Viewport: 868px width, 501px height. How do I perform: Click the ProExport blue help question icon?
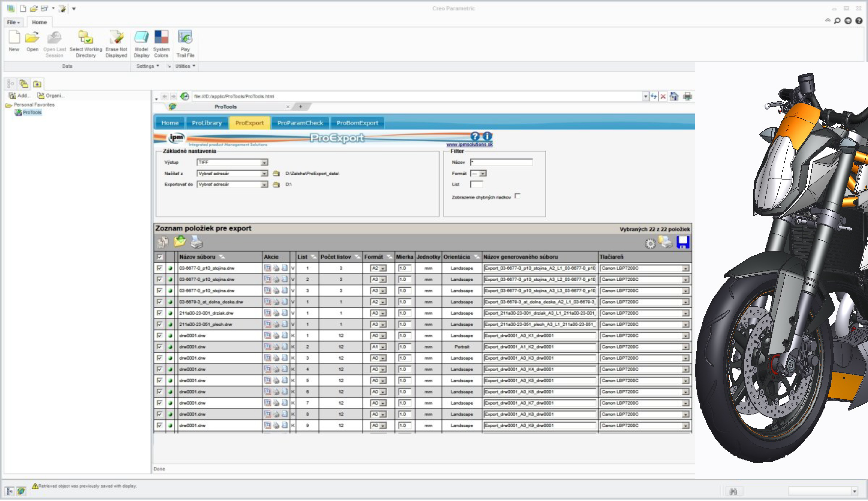pyautogui.click(x=475, y=136)
